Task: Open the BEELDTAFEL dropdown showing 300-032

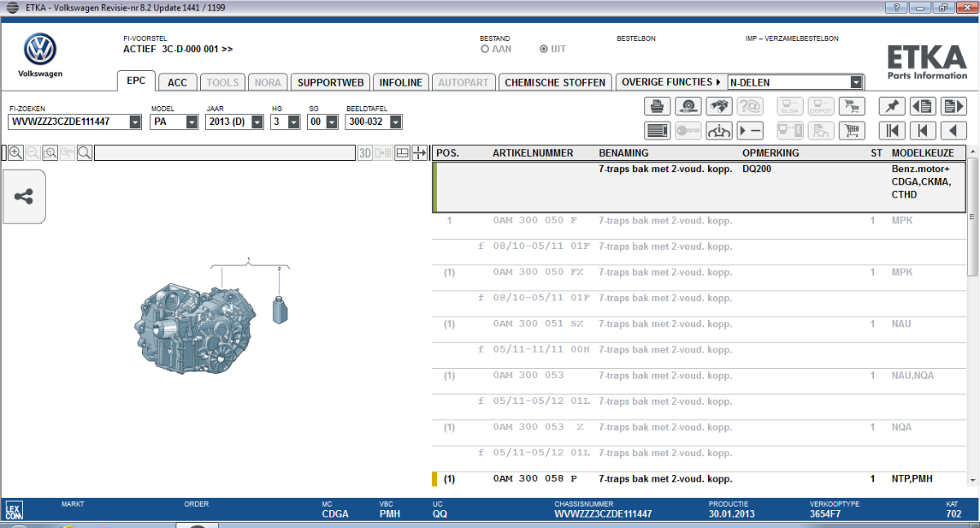Action: tap(395, 122)
